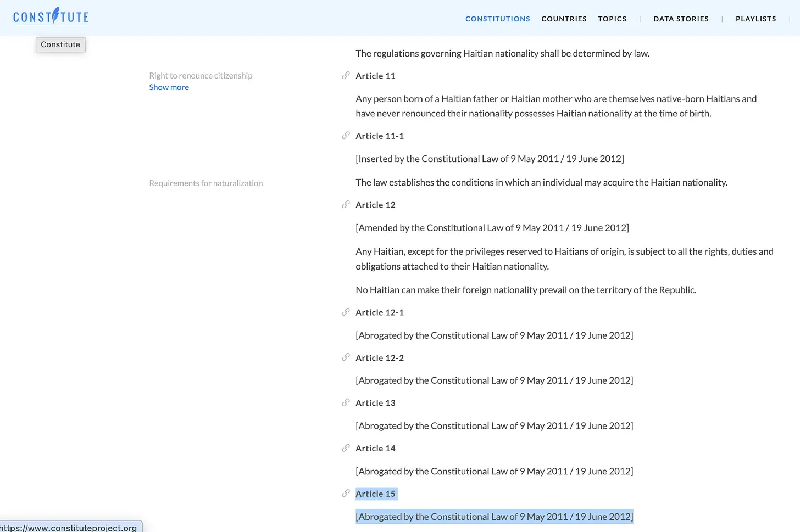Open the Data Stories page
Image resolution: width=800 pixels, height=532 pixels.
coord(681,19)
